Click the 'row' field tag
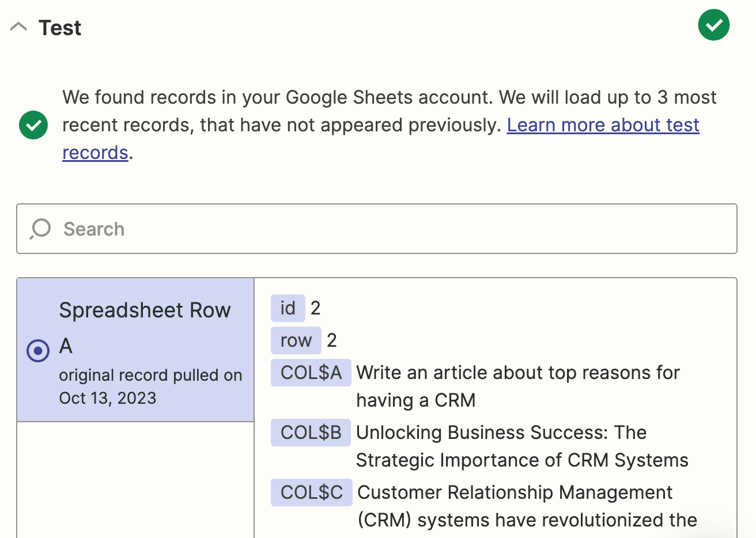The image size is (756, 538). pyautogui.click(x=296, y=340)
